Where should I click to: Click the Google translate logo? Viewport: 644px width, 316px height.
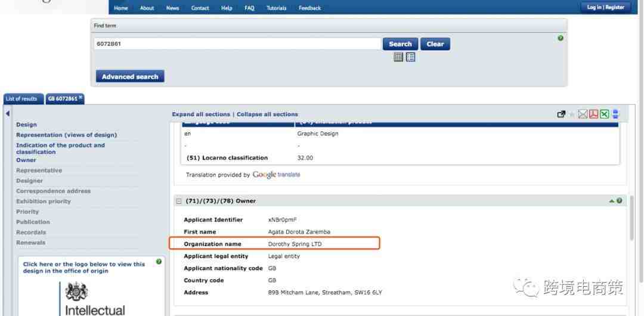(x=276, y=175)
